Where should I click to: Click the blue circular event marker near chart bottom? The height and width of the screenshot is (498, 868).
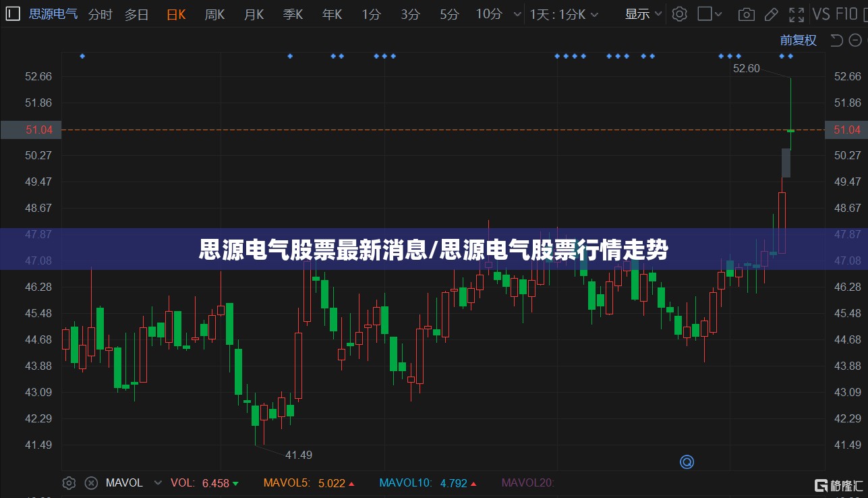pyautogui.click(x=687, y=462)
